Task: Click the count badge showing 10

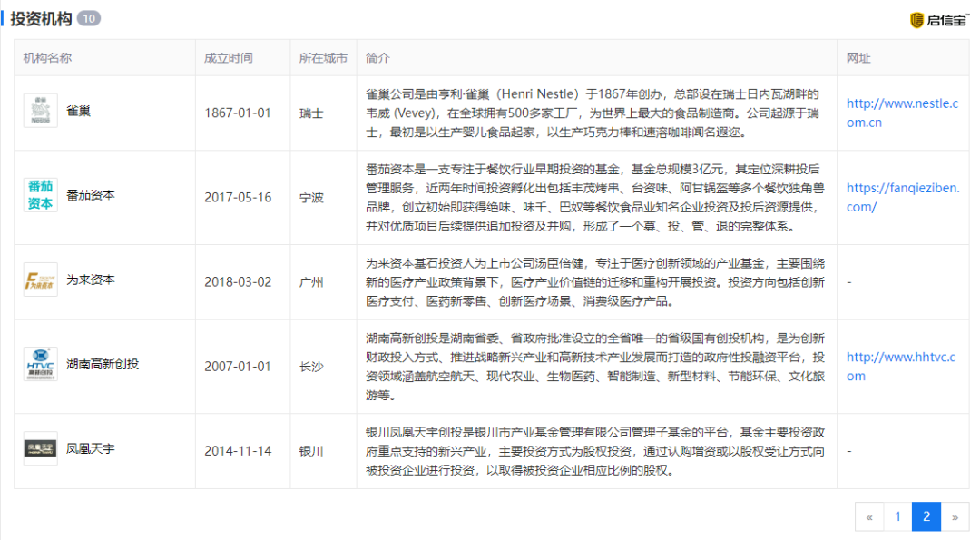Action: [x=89, y=19]
